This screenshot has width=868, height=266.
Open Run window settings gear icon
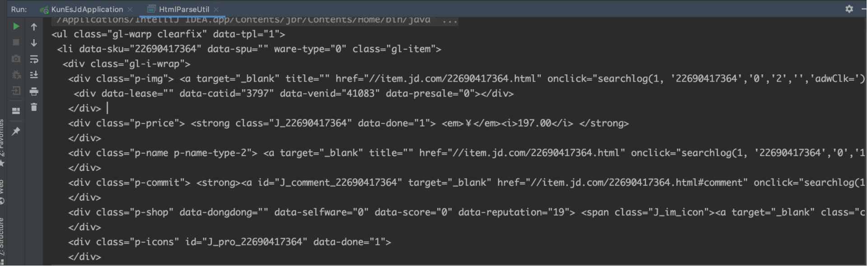(849, 9)
